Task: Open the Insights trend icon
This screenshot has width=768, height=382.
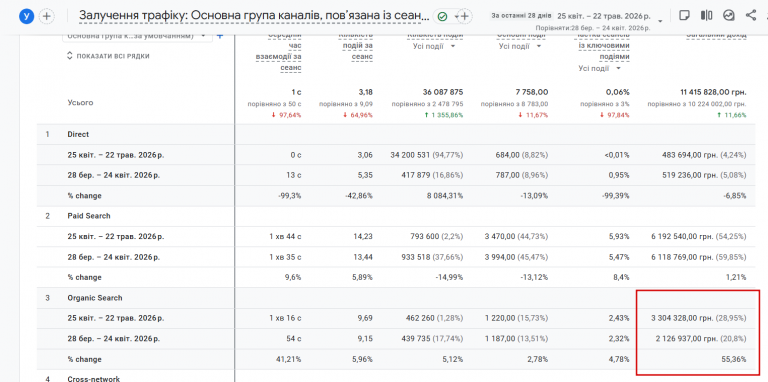Action: (x=729, y=16)
